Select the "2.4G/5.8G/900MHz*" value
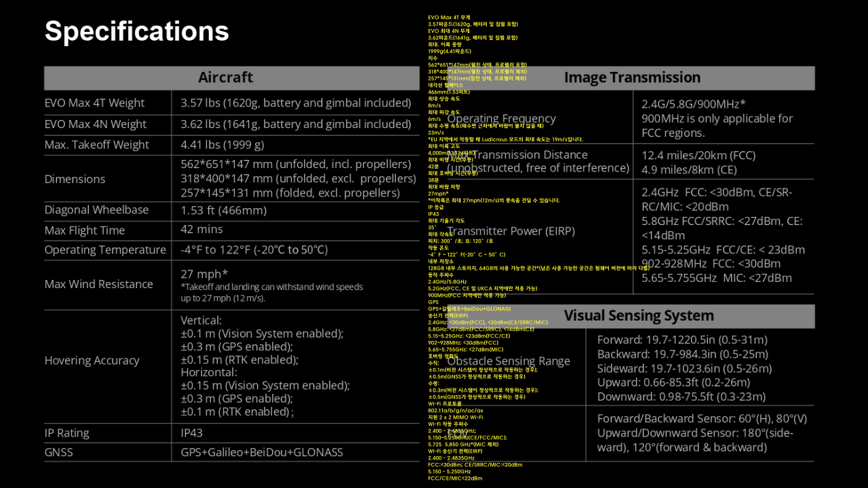Screen dimensions: 868x488 (694, 104)
